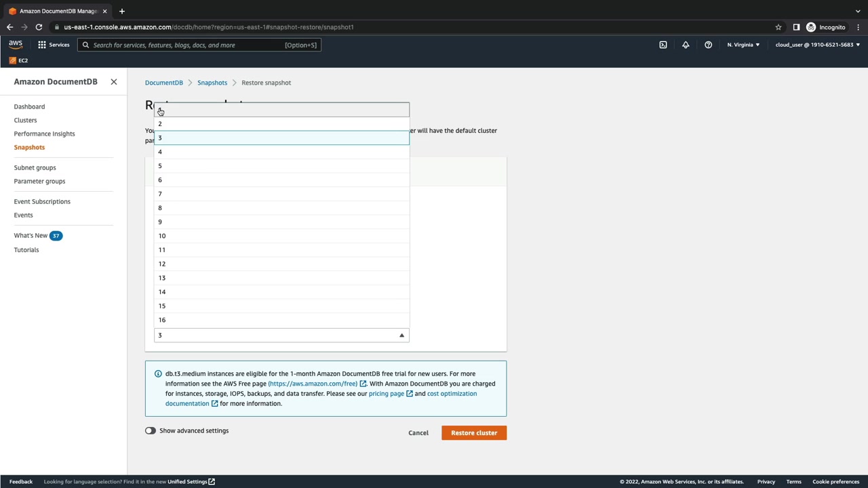The image size is (868, 488).
Task: Open the EC2 favorite shortcut
Action: (18, 60)
